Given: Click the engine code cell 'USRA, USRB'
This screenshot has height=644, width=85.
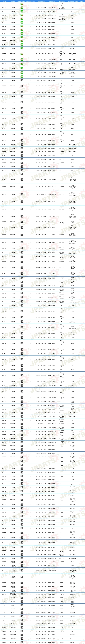Looking at the screenshot, I should pos(73,222).
